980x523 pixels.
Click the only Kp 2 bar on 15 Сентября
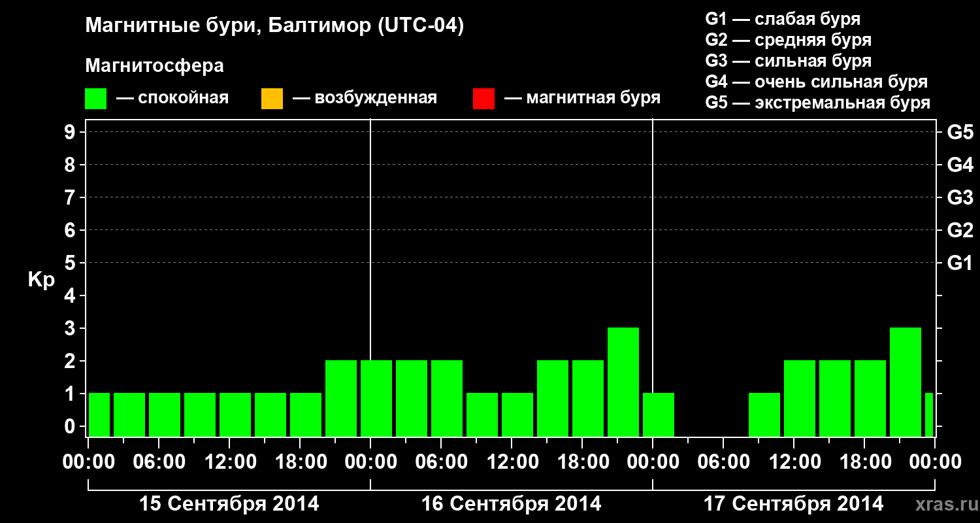point(341,398)
